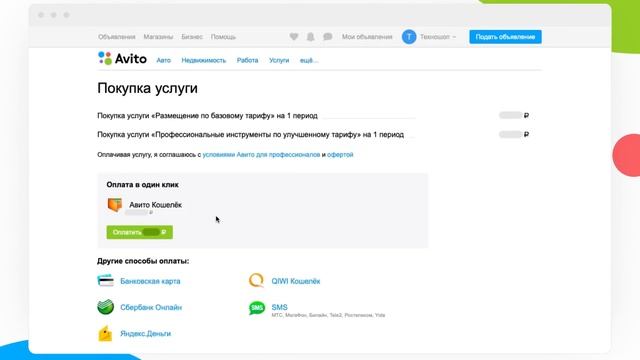Click the Avito logo
Viewport: 640px width, 360px height.
pyautogui.click(x=122, y=59)
